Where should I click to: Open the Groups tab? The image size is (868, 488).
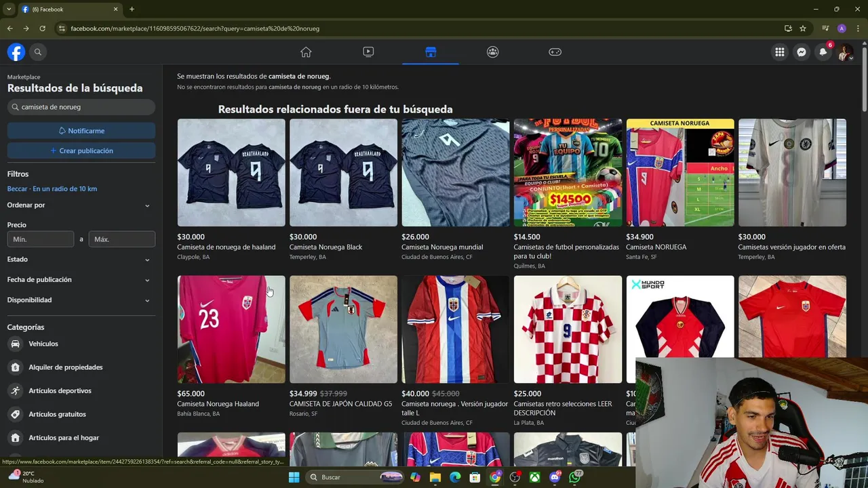click(493, 52)
